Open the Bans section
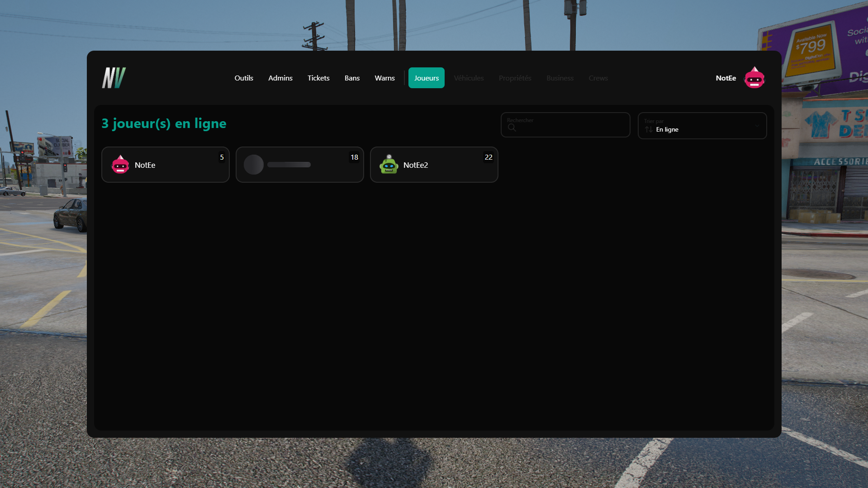The width and height of the screenshot is (868, 488). [352, 78]
